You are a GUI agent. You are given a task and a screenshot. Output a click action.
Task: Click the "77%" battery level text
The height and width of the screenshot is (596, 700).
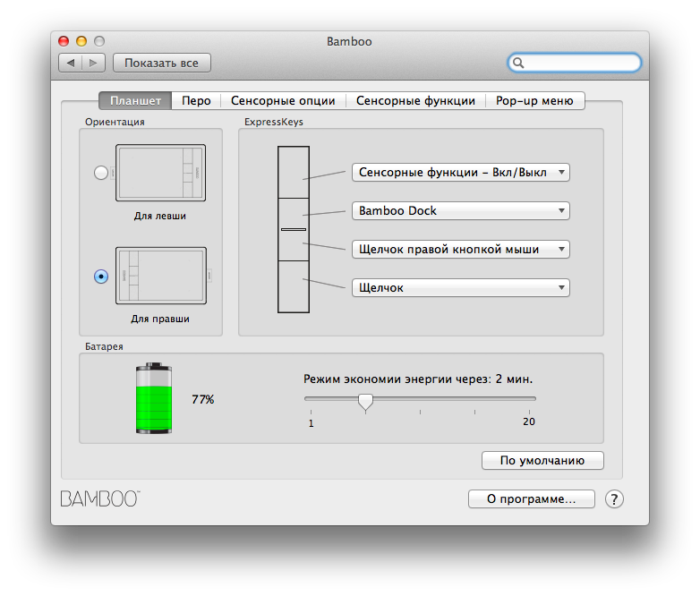click(x=203, y=399)
